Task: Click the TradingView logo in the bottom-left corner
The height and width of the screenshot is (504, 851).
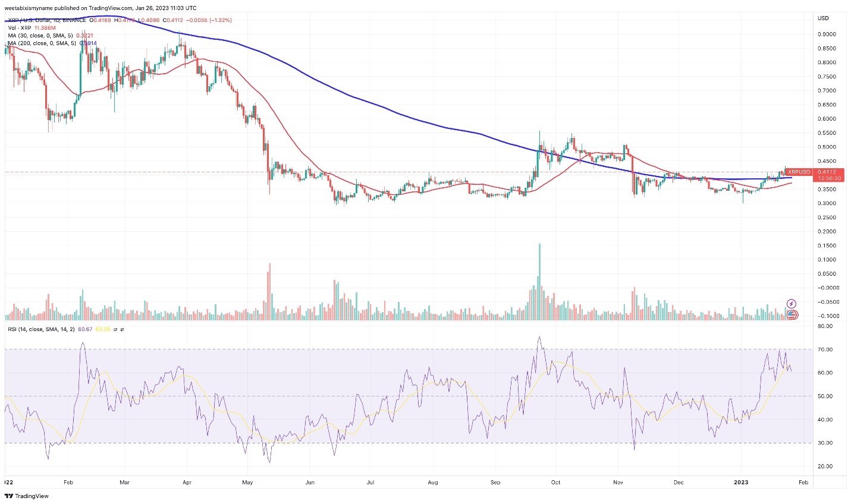Action: pyautogui.click(x=26, y=496)
